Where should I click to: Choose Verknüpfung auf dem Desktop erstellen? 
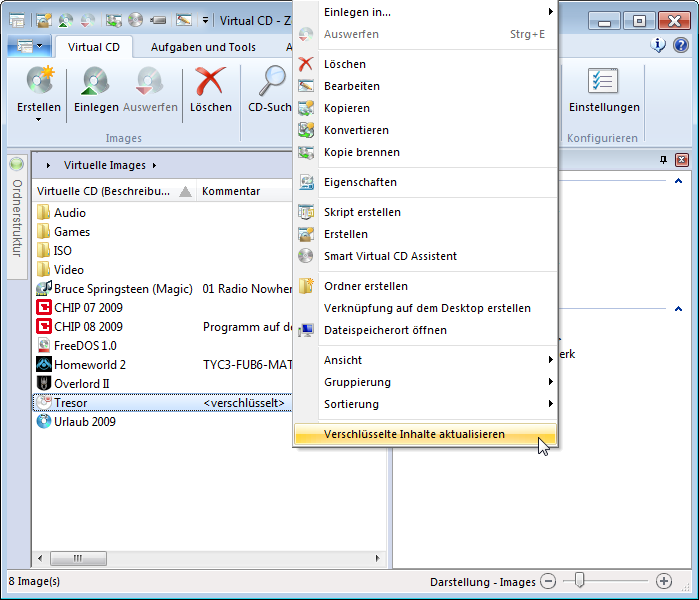[425, 308]
